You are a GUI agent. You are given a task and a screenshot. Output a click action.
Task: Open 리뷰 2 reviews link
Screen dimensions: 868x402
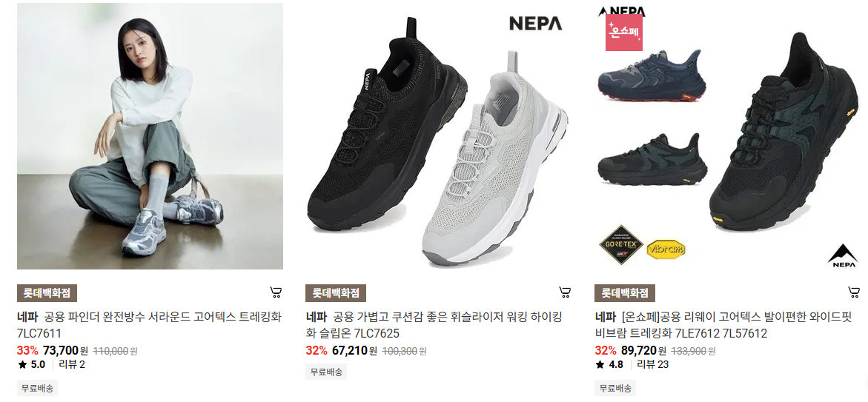(x=72, y=364)
